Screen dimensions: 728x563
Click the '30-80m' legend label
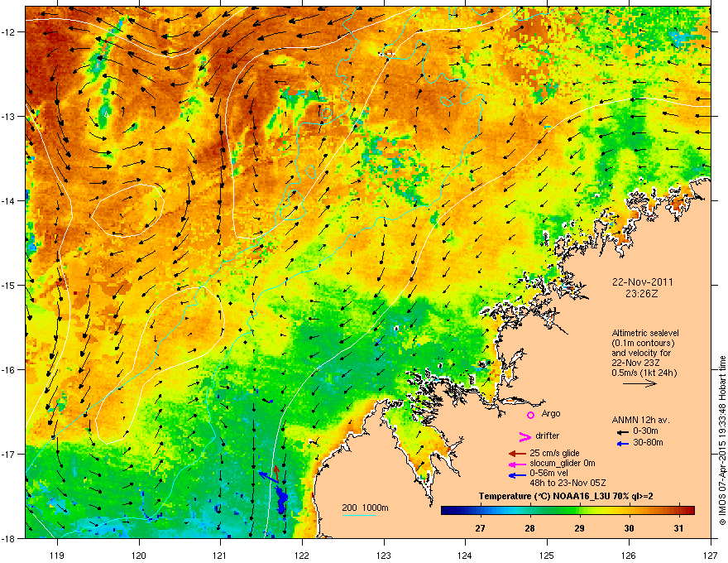(648, 443)
